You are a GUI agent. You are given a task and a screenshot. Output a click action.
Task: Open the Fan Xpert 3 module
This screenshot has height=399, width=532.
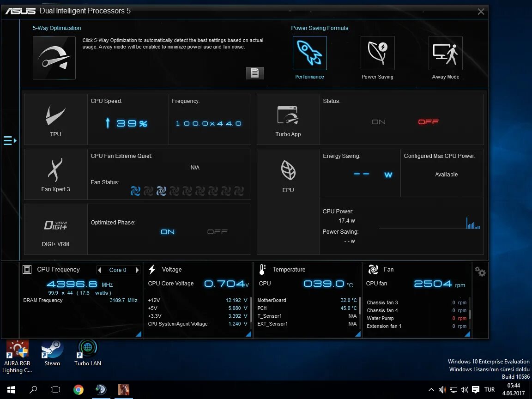(55, 175)
